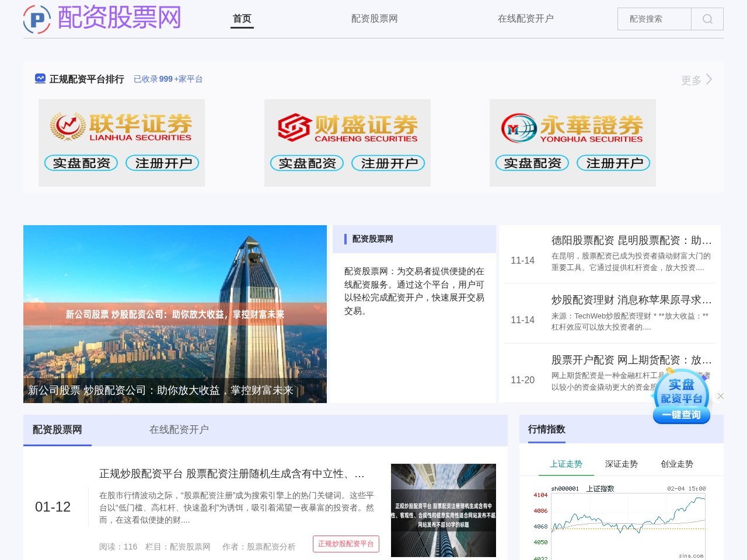Open 在线配资开户 in top navigation
This screenshot has width=747, height=560.
526,19
